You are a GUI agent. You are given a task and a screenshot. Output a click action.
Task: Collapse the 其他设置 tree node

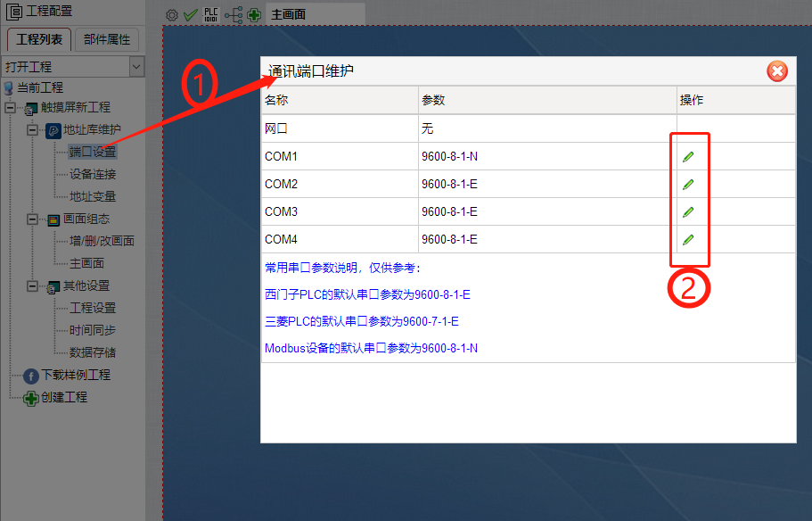pos(32,286)
